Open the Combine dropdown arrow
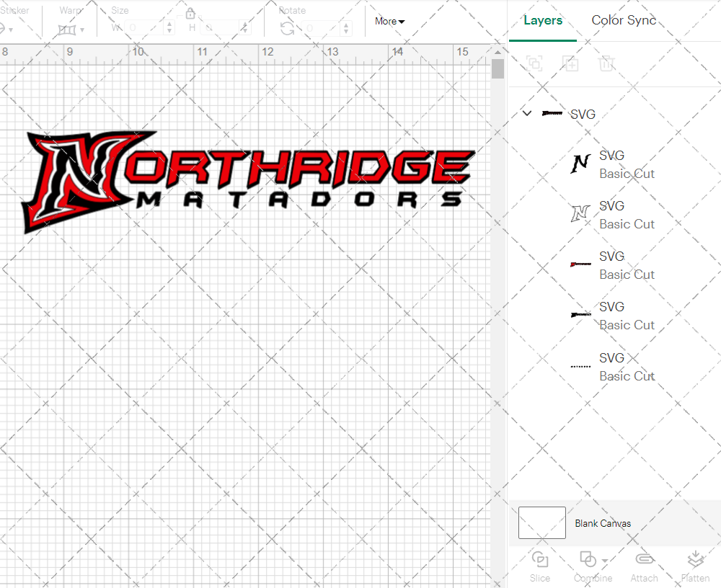Viewport: 721px width, 588px height. [605, 561]
